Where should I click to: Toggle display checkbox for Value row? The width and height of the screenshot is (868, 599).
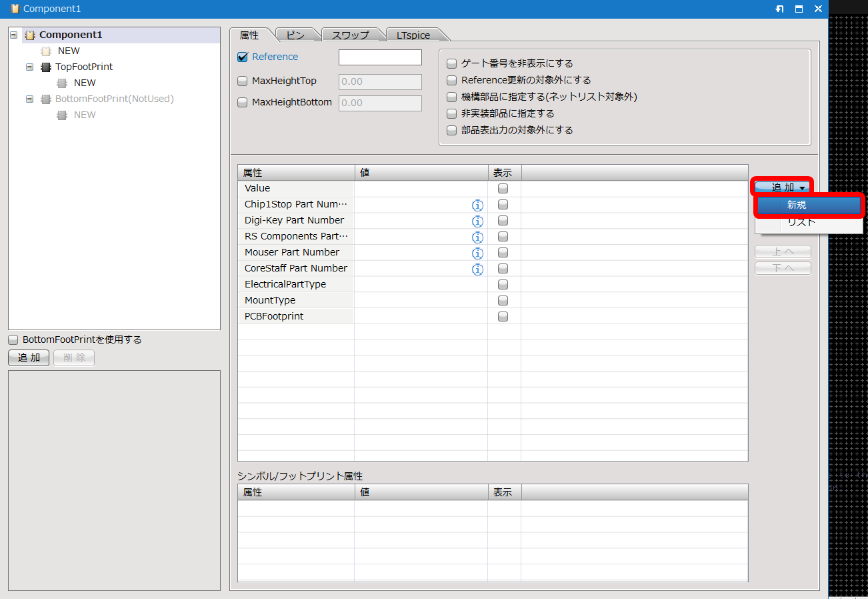pyautogui.click(x=503, y=188)
